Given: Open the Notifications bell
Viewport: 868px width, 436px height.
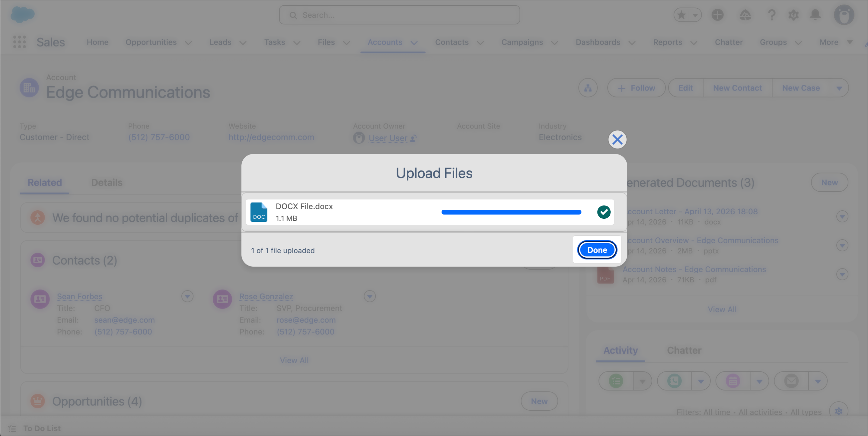Looking at the screenshot, I should click(x=815, y=15).
